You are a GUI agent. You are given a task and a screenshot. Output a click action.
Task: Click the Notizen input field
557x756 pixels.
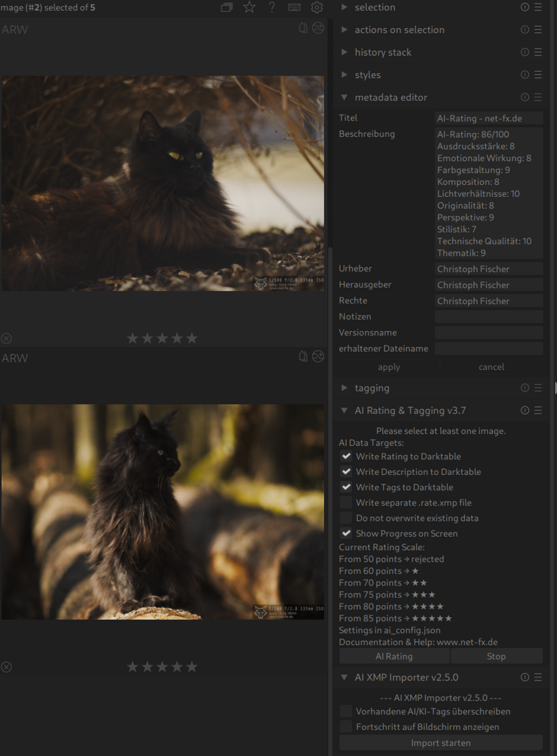point(489,317)
